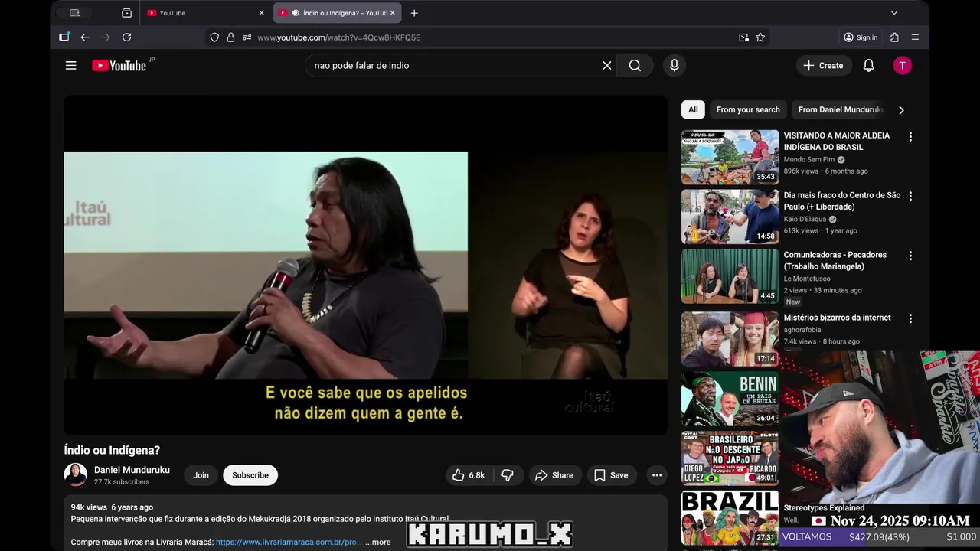Focus the browser address bar URL
Screen dimensions: 980x551
click(490, 37)
